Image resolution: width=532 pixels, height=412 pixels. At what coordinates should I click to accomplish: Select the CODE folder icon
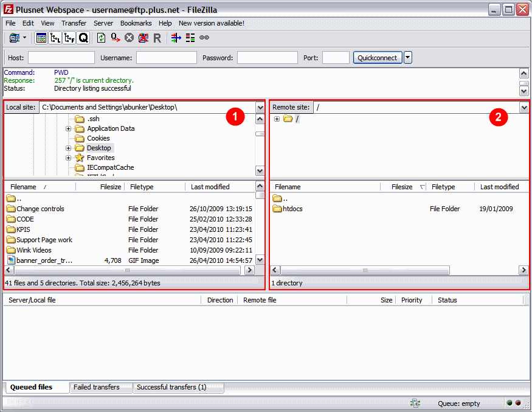pyautogui.click(x=11, y=219)
